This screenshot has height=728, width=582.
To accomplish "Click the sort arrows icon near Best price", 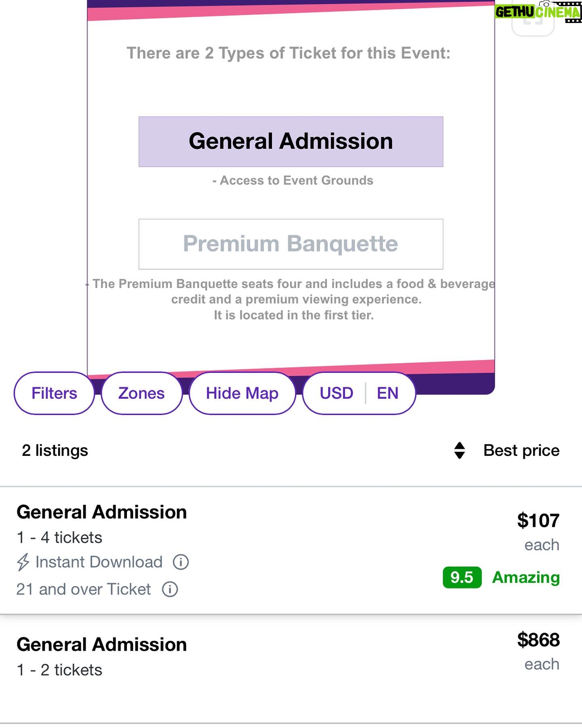I will pos(460,451).
